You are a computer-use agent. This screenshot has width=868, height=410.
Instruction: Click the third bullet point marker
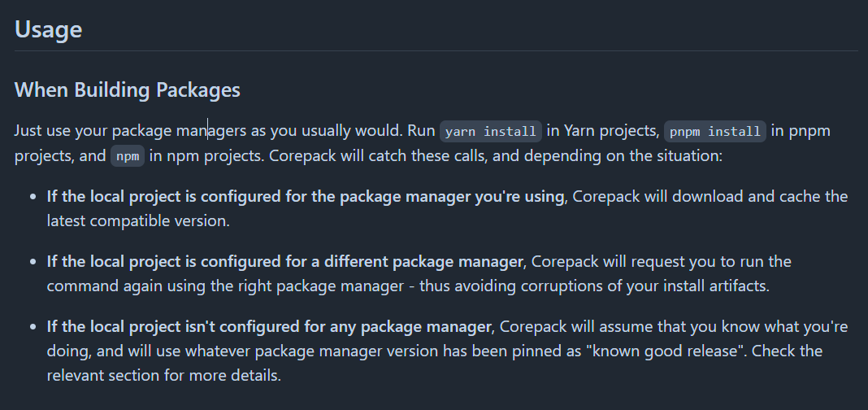tap(34, 328)
